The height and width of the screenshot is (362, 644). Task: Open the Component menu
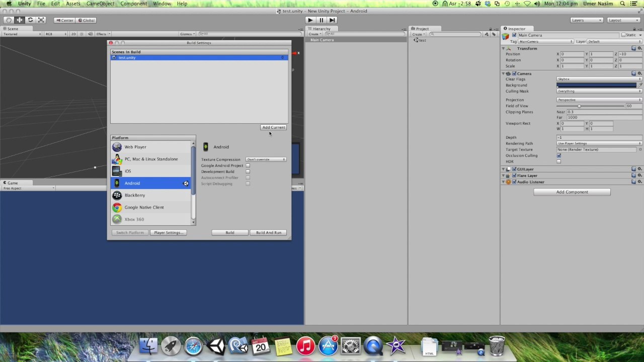tap(133, 4)
